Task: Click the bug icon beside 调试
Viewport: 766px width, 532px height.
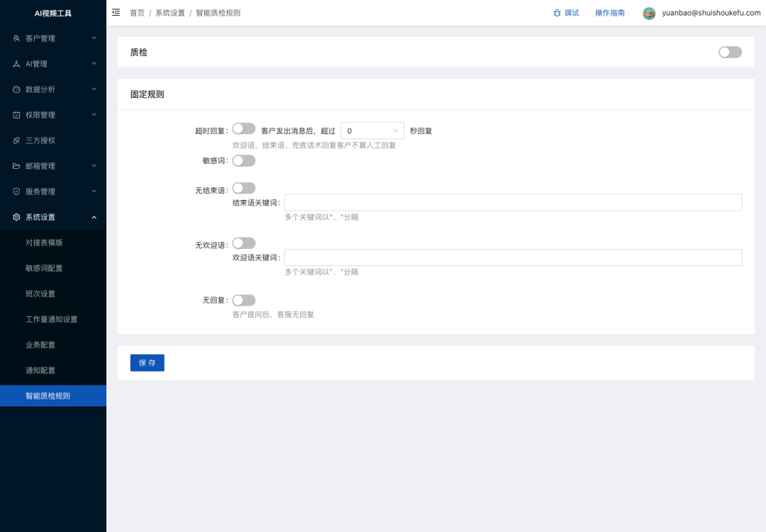Action: [x=557, y=13]
